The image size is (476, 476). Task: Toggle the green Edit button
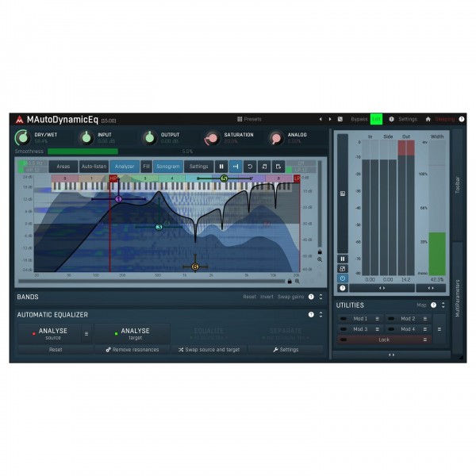[376, 119]
